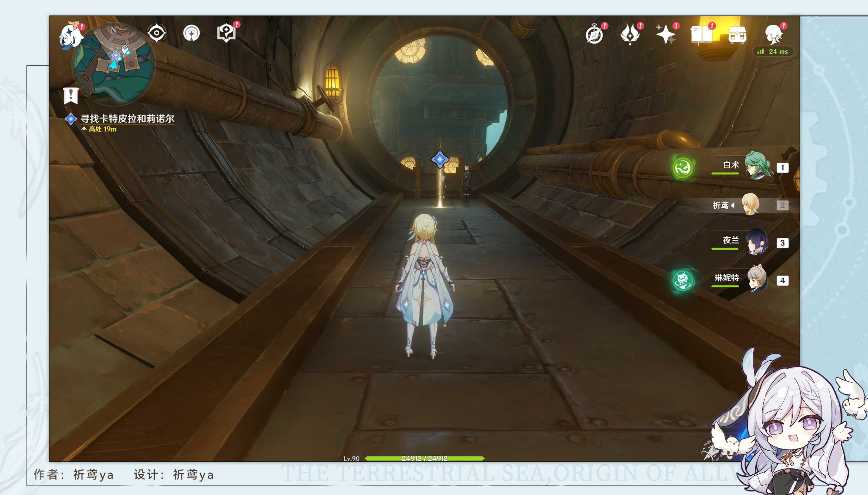The image size is (868, 495).
Task: Click party slot number 1 badge
Action: coord(782,168)
